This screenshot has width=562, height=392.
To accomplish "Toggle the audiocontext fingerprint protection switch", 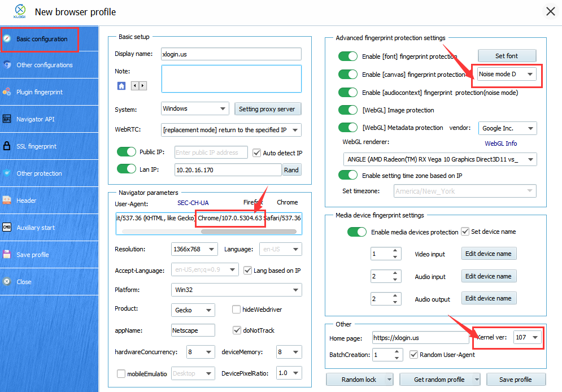I will [348, 92].
